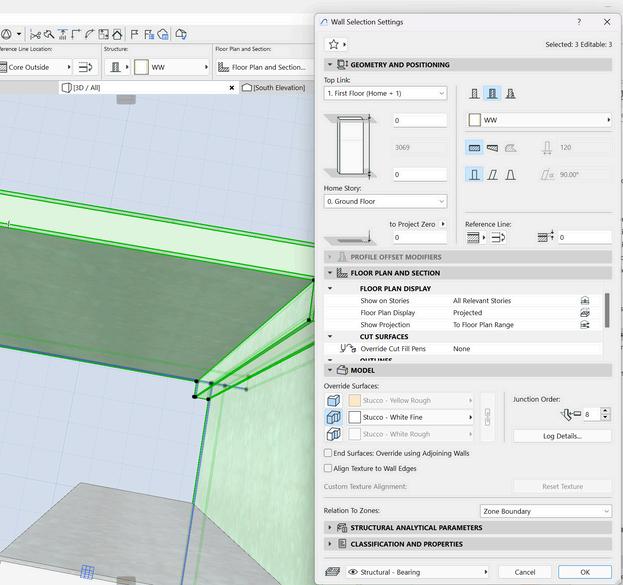Click the chain link surfaces icon
623x585 pixels.
(x=487, y=417)
